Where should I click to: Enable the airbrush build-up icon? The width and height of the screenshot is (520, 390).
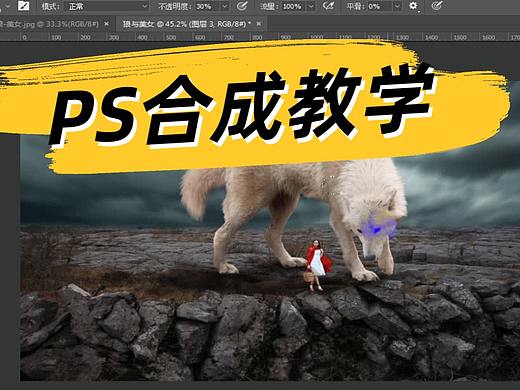pos(329,6)
